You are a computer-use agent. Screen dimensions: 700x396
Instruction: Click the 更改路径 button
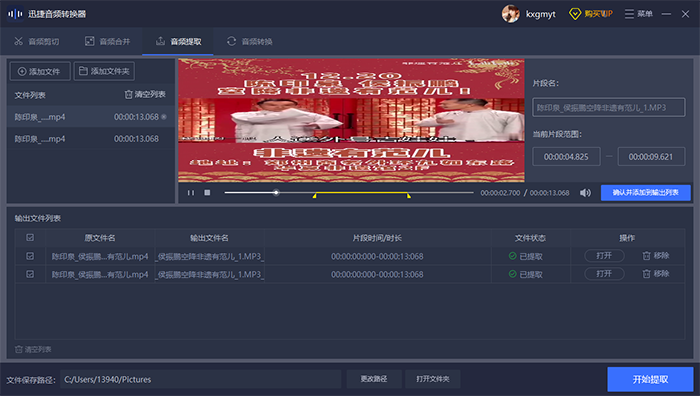374,379
